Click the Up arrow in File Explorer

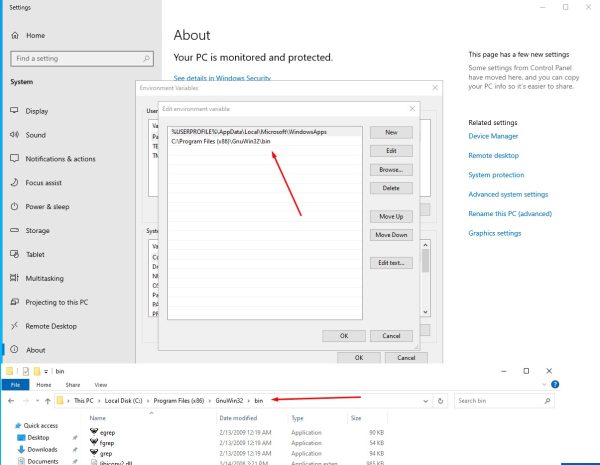pos(47,401)
